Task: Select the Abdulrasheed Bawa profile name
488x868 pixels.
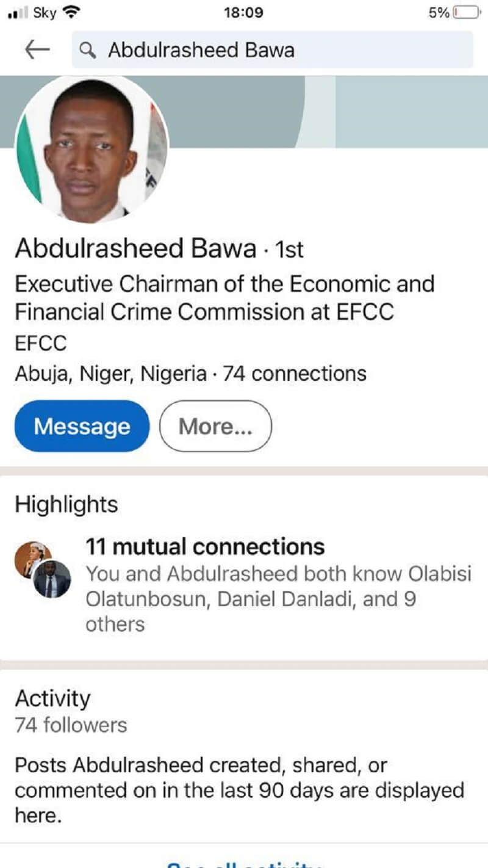Action: [x=135, y=249]
